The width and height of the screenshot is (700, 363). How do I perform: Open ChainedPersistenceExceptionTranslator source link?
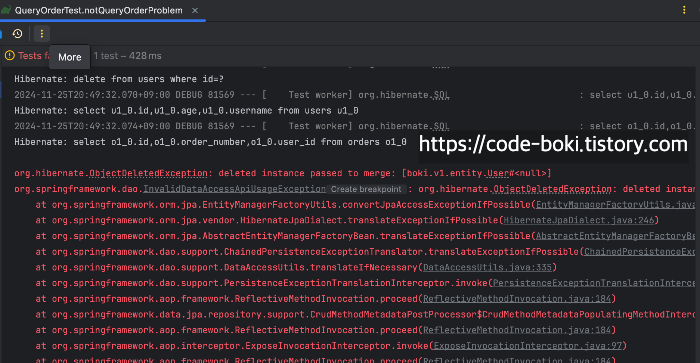639,251
